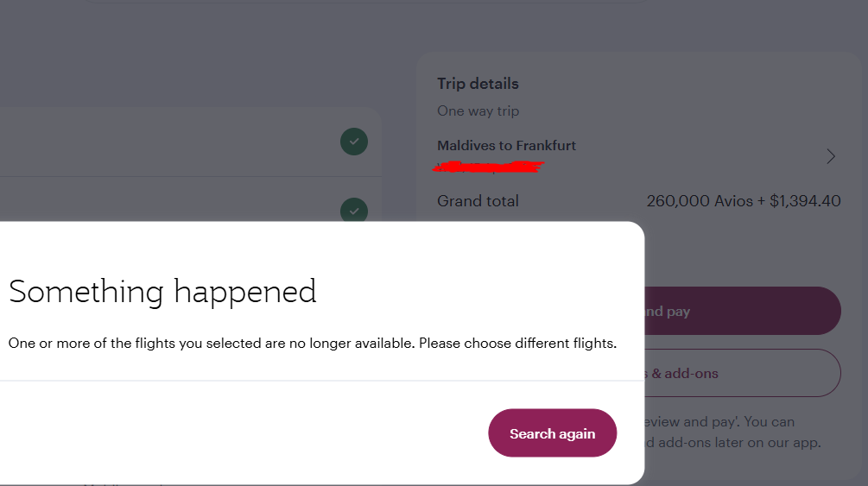Expand Maldives to Frankfurt trip chevron
The image size is (868, 486).
point(831,156)
